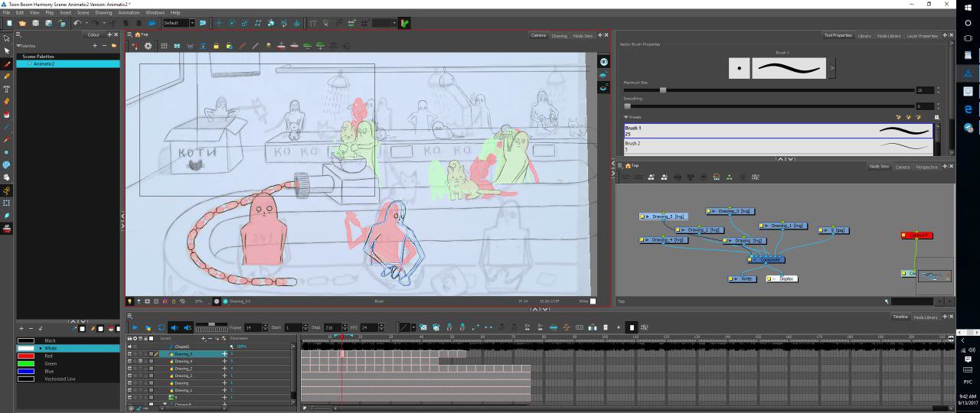Toggle the sound playback icon in the timeline
Viewport: 980px width, 413px height.
pos(173,327)
